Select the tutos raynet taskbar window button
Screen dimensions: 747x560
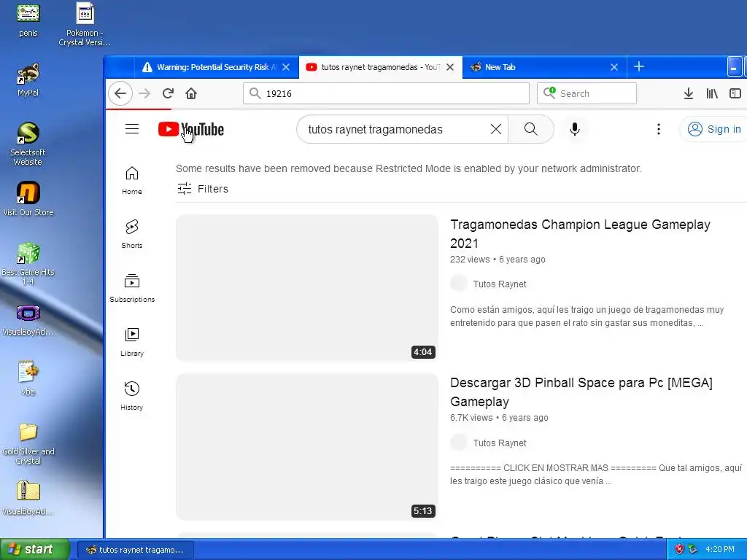coord(135,550)
